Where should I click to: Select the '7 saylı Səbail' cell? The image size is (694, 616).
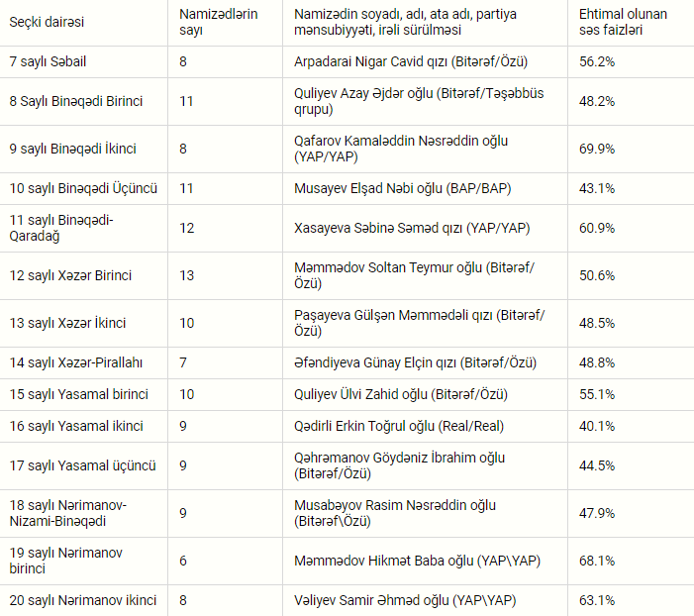(x=48, y=61)
